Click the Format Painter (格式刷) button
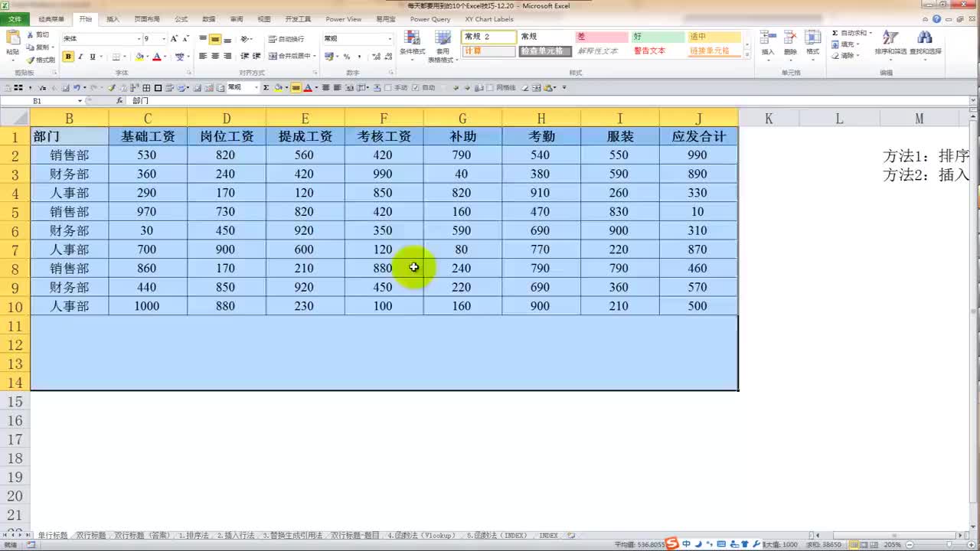Screen dimensions: 980x551 pyautogui.click(x=41, y=60)
